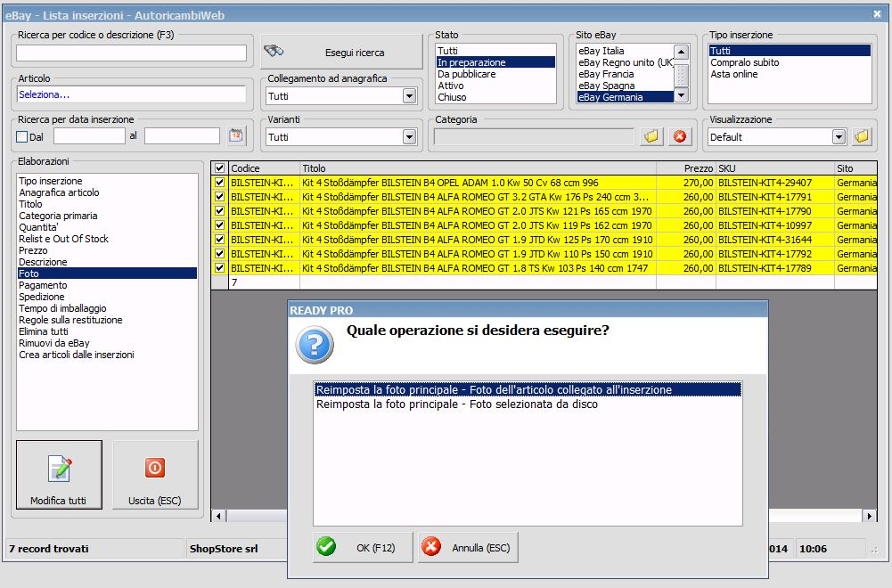Uncheck the OPEL ADAM 1.0 row checkbox

pos(219,183)
